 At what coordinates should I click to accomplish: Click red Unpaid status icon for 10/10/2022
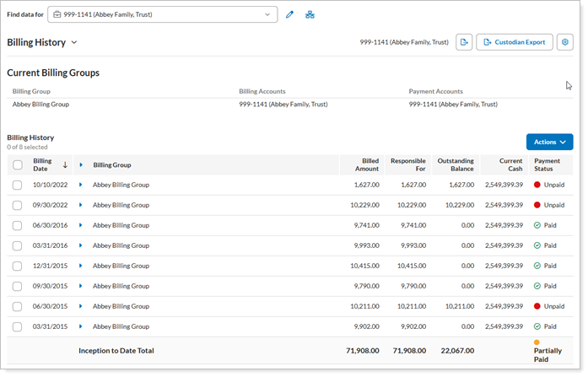(537, 185)
